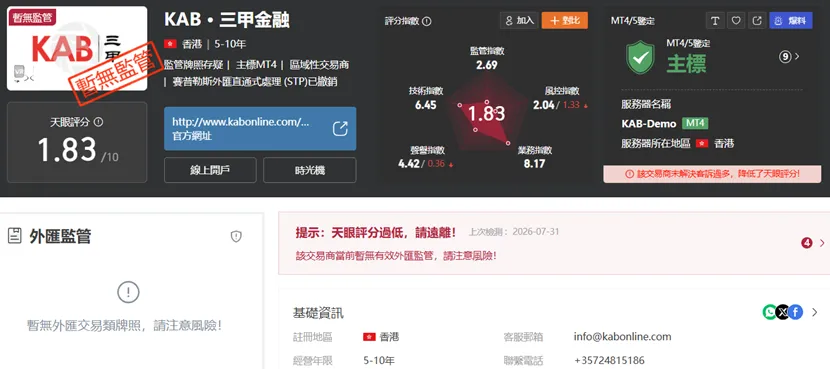Open the X social media icon

point(782,312)
